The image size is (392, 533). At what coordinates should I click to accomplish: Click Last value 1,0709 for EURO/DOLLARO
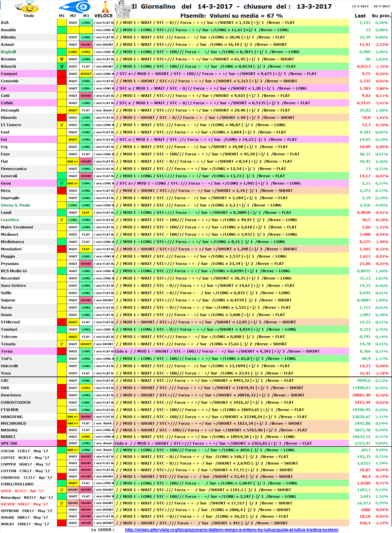point(363,483)
